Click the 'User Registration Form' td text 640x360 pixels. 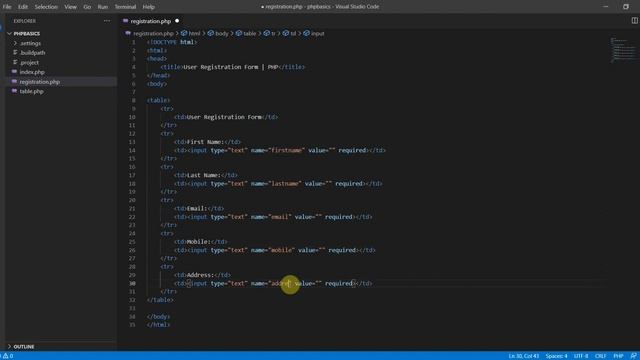[224, 117]
